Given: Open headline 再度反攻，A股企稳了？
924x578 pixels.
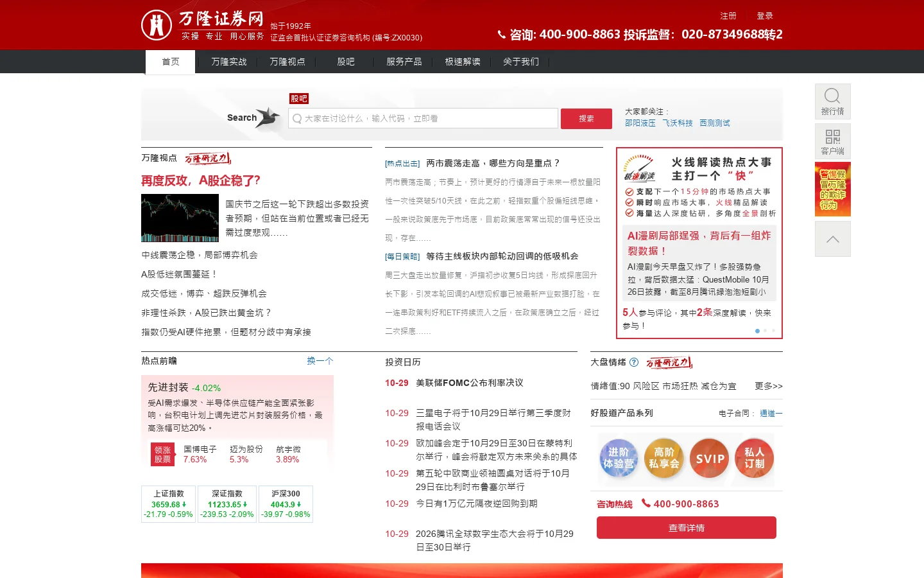Looking at the screenshot, I should point(201,181).
